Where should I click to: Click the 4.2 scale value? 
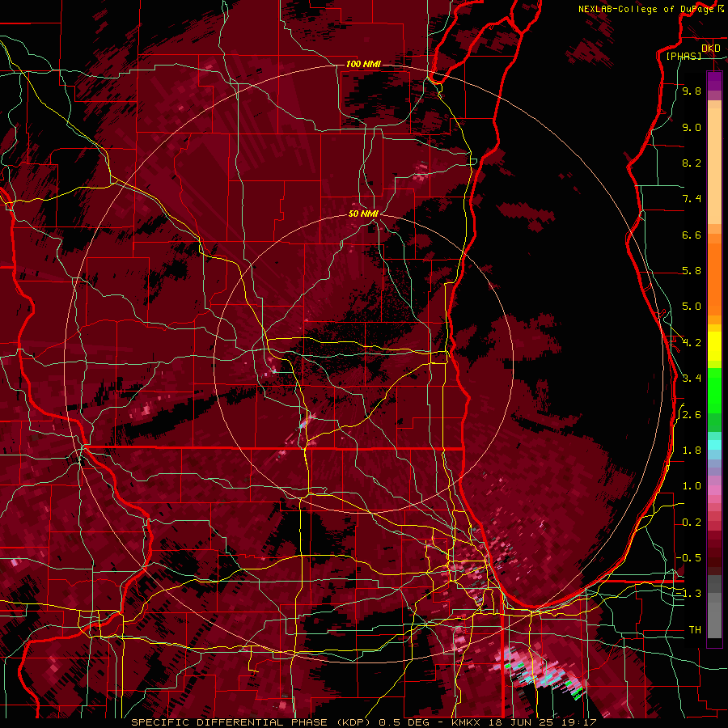pos(692,343)
